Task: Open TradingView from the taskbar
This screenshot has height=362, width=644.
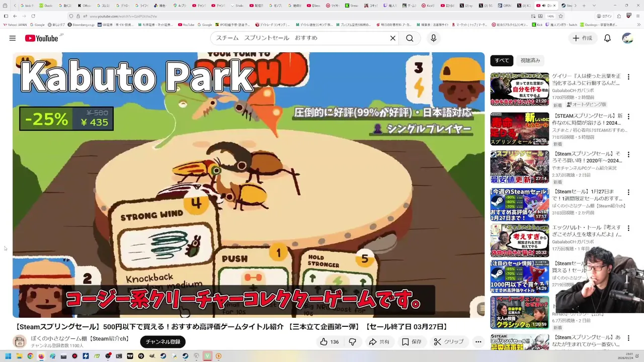Action: [130, 356]
